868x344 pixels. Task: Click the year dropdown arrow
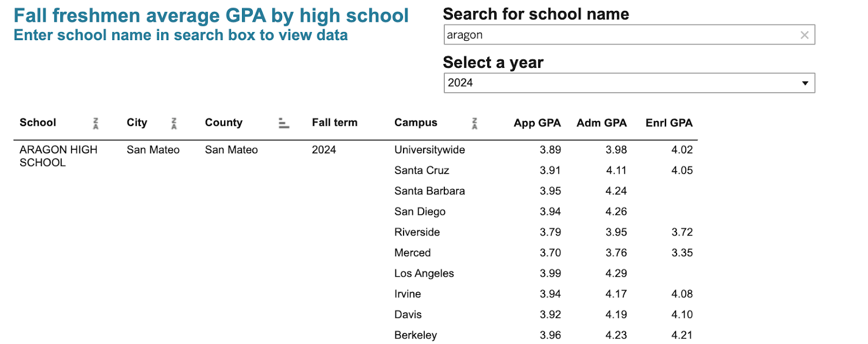(805, 83)
